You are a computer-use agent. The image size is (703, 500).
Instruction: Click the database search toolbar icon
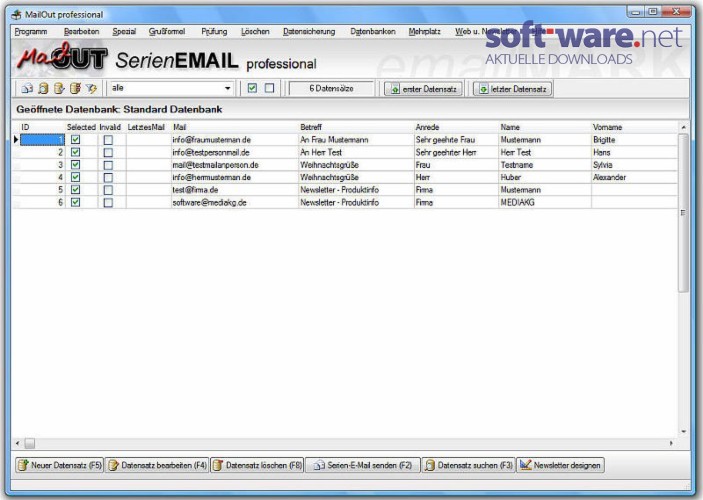(43, 88)
